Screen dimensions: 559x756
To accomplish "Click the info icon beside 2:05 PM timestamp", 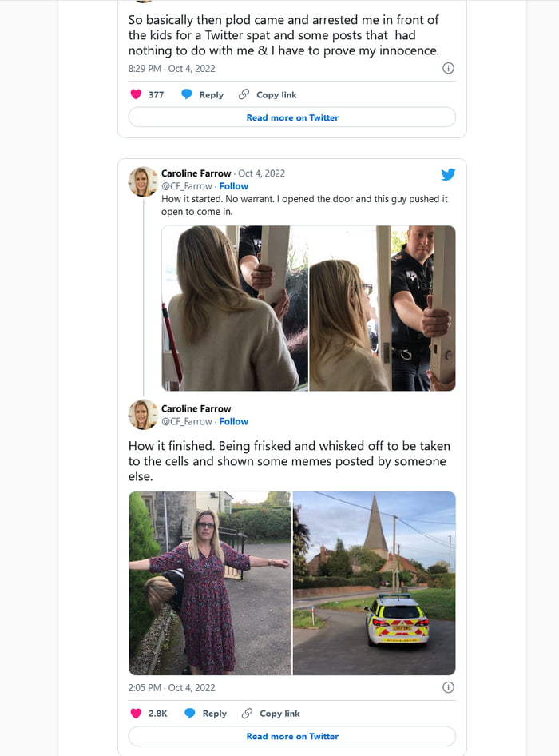I will (x=448, y=687).
